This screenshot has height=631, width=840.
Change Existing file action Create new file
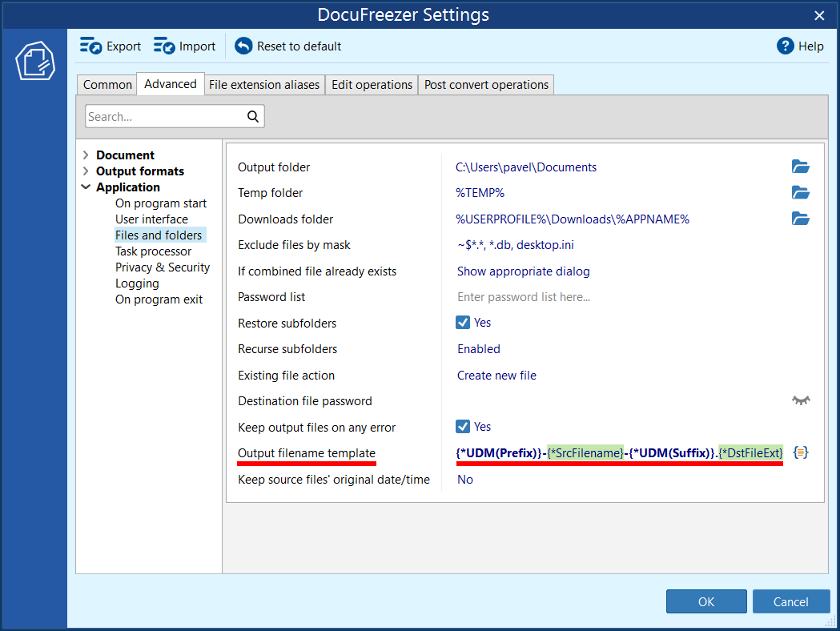[496, 375]
